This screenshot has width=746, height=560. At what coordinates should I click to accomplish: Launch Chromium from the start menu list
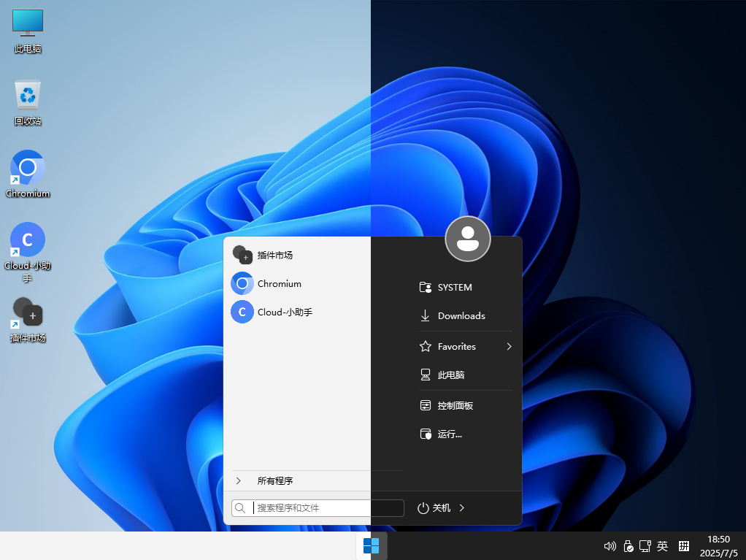tap(279, 283)
